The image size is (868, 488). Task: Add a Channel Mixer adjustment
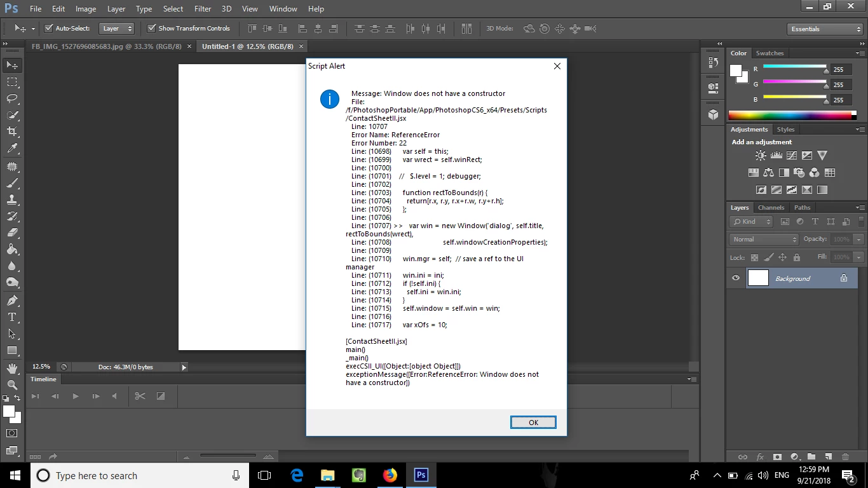(x=814, y=172)
